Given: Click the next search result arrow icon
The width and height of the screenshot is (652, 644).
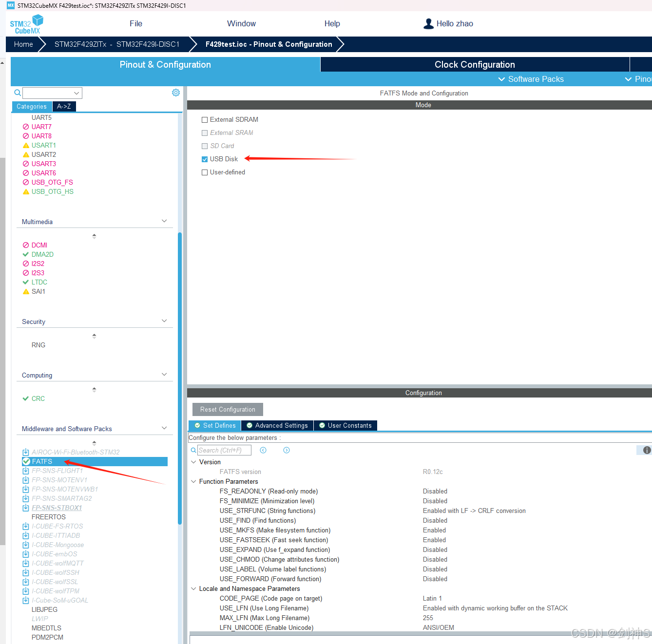Looking at the screenshot, I should point(287,450).
